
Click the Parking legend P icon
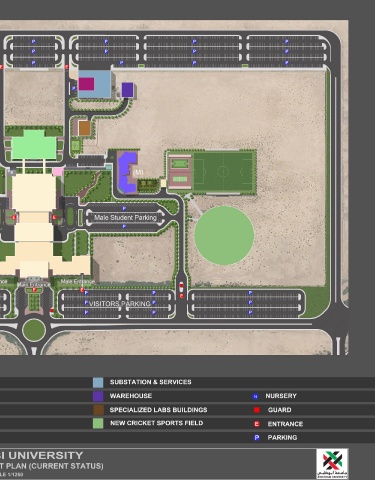point(257,438)
